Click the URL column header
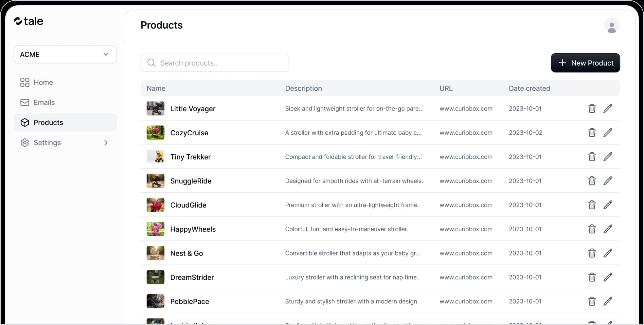This screenshot has height=325, width=644. (x=446, y=88)
